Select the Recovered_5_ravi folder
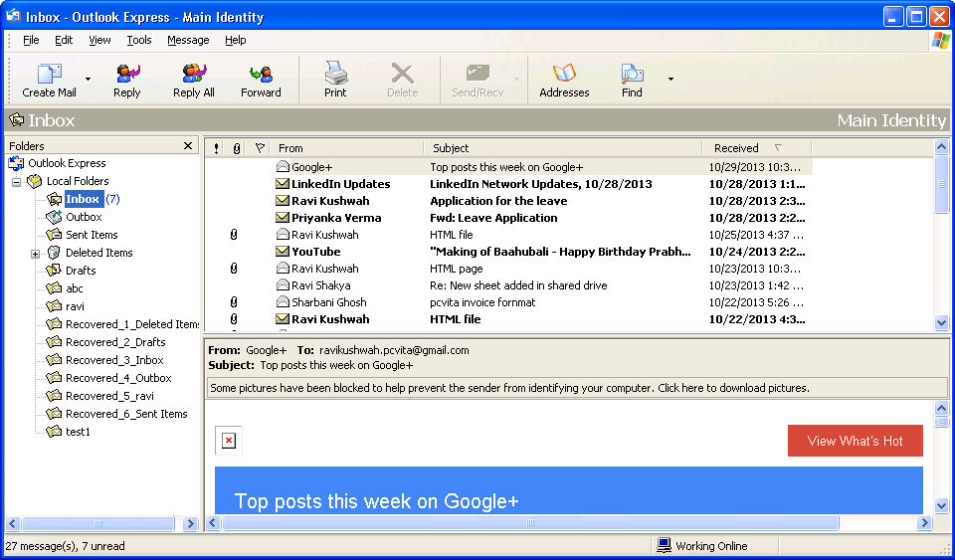 [109, 396]
